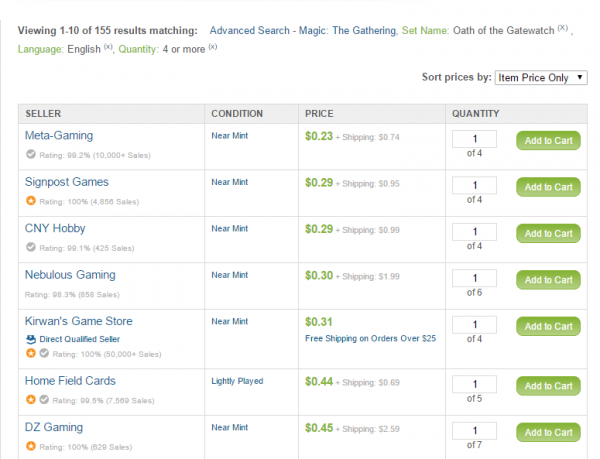Click Free Shipping on Orders Over $25

coord(369,338)
